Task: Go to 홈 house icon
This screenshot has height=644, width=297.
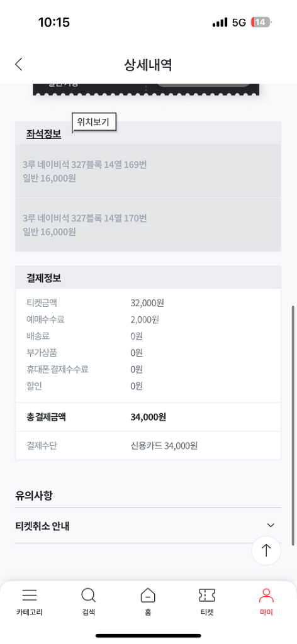Action: (x=148, y=595)
